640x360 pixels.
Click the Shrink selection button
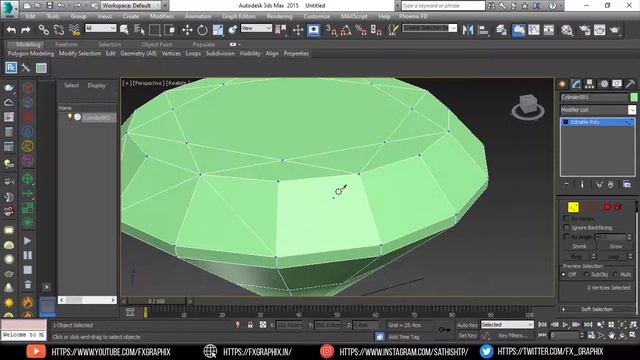coord(579,246)
